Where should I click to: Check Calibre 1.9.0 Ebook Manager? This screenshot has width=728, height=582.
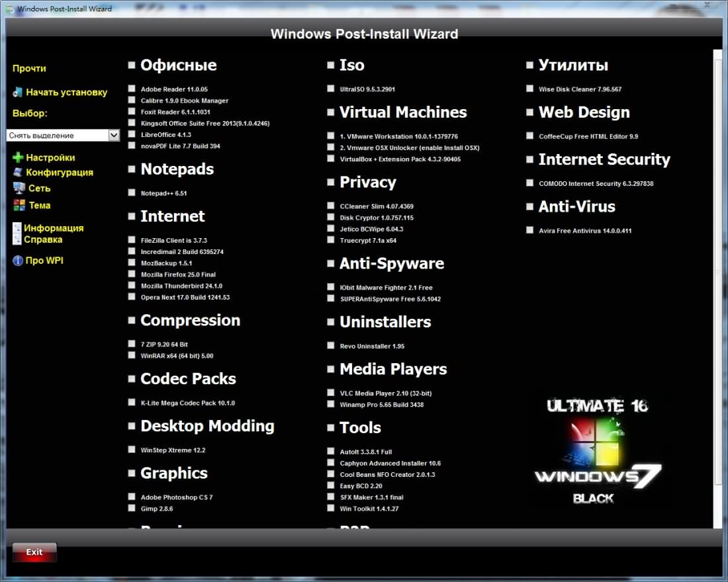pyautogui.click(x=132, y=101)
